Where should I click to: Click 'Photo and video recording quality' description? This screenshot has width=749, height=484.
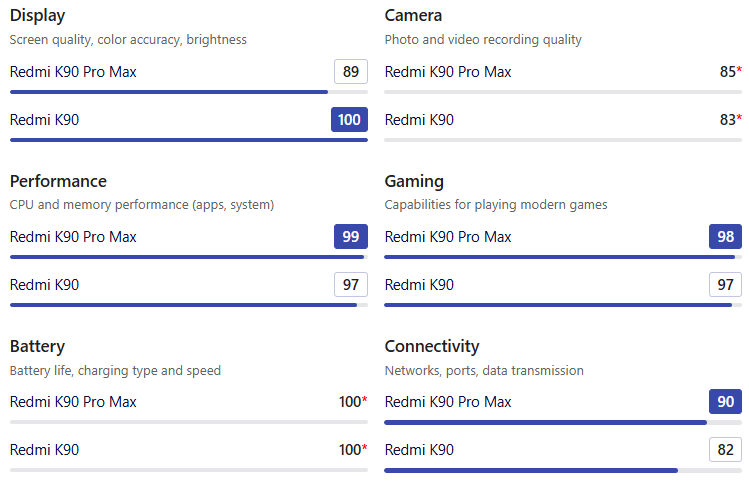[x=483, y=40]
